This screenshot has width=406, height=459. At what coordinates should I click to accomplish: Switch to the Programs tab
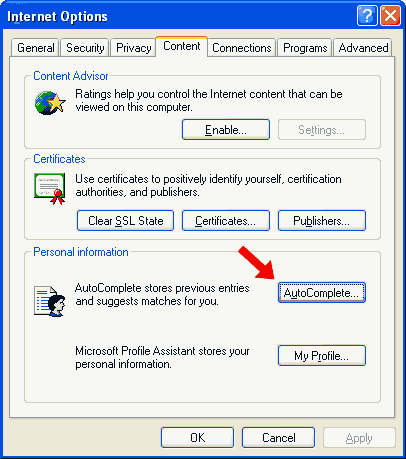305,48
